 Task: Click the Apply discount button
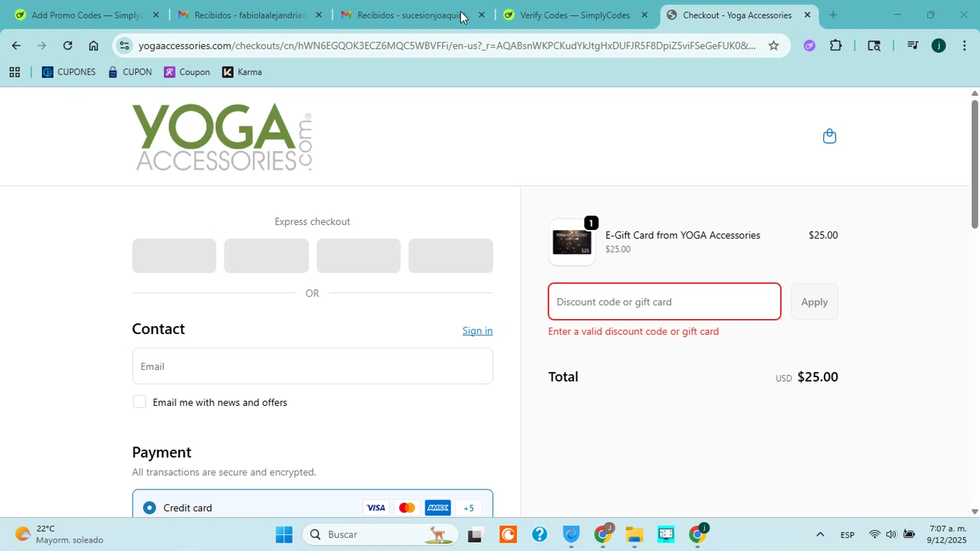point(814,302)
